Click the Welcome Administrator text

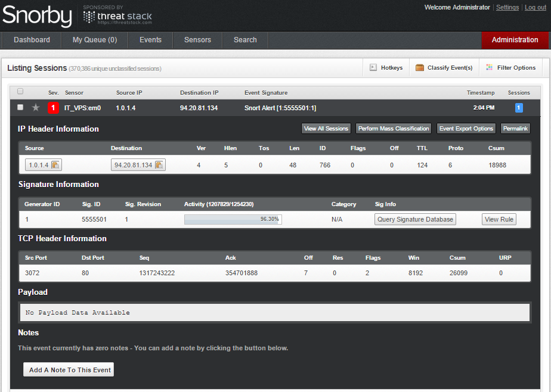[457, 7]
